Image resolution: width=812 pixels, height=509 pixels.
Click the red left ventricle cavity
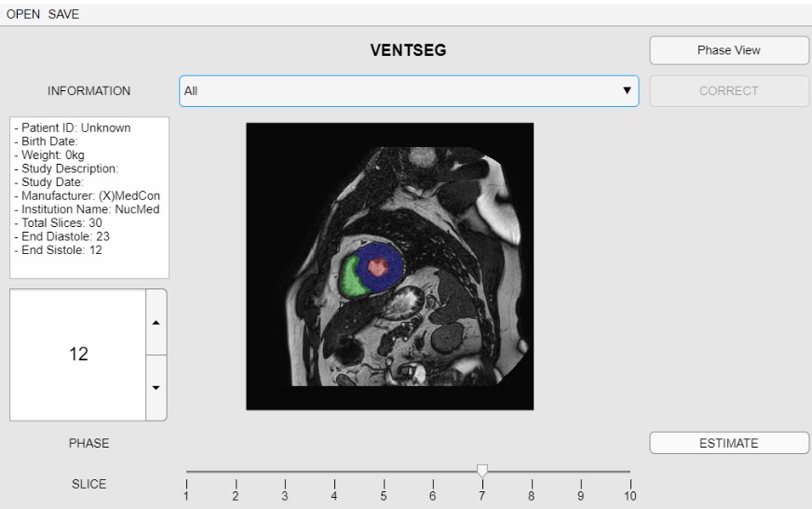(x=377, y=267)
